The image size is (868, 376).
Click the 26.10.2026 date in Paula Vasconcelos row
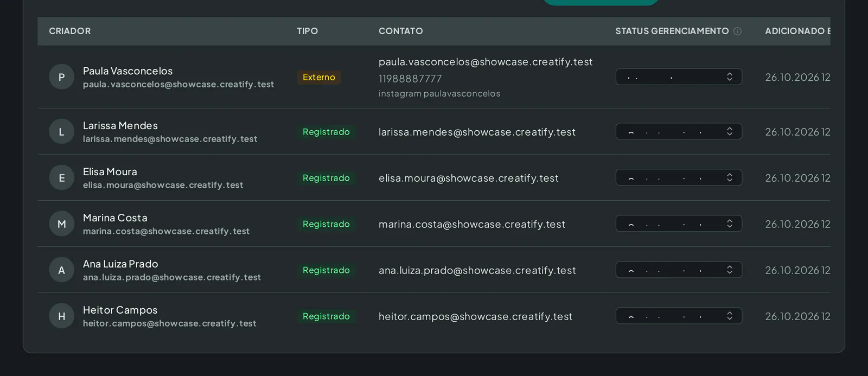[797, 77]
